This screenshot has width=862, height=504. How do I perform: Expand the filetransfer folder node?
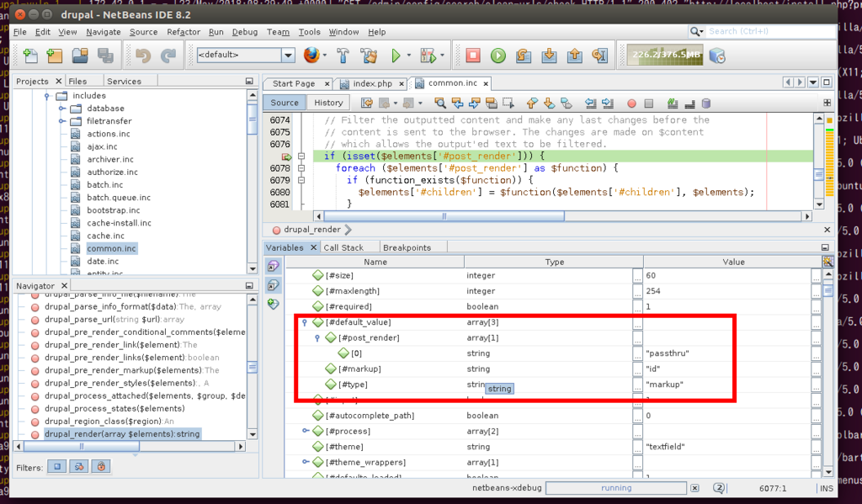62,121
